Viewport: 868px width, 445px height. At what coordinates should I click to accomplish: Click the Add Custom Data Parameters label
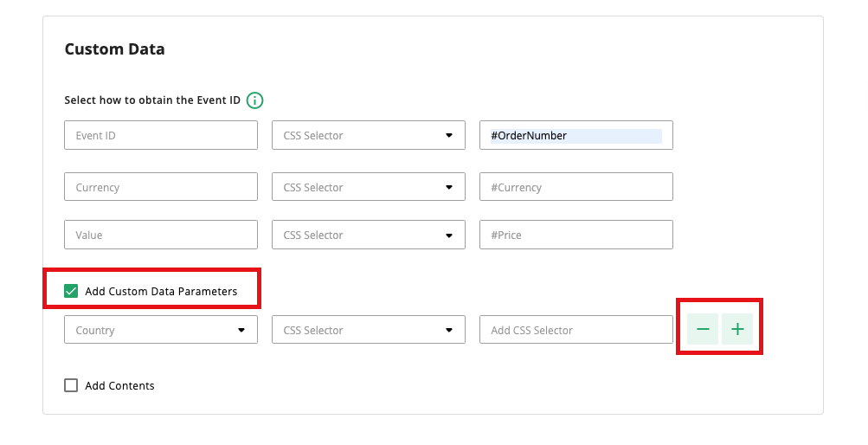[x=161, y=292]
